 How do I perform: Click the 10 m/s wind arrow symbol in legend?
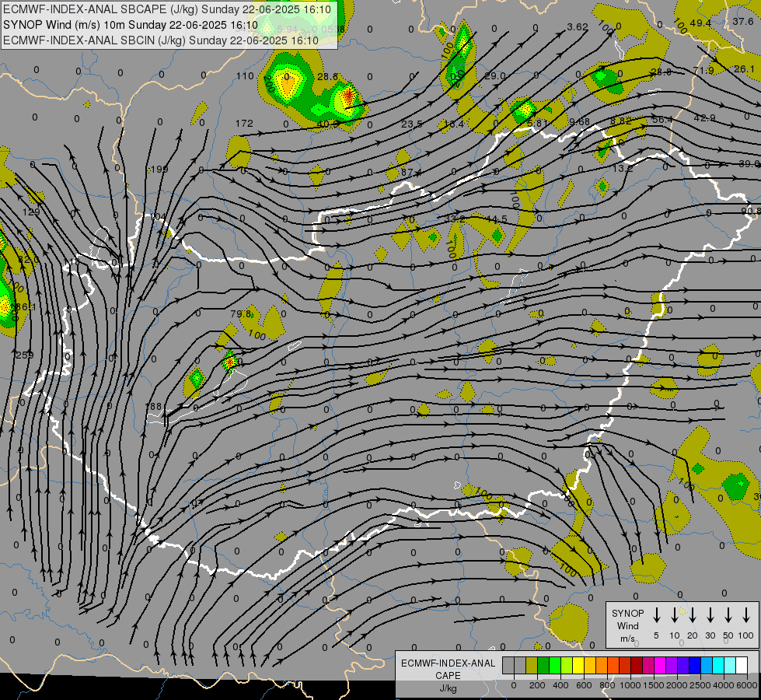point(674,615)
